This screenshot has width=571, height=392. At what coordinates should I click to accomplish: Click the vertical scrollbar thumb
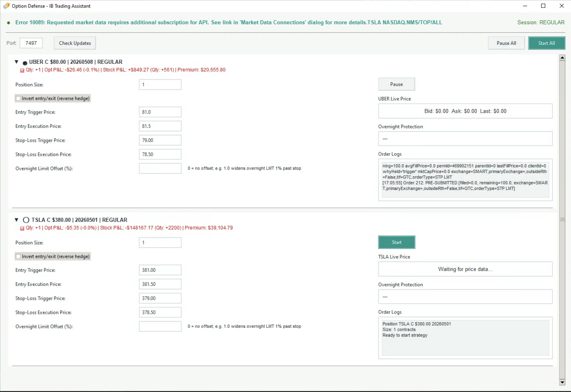click(562, 220)
